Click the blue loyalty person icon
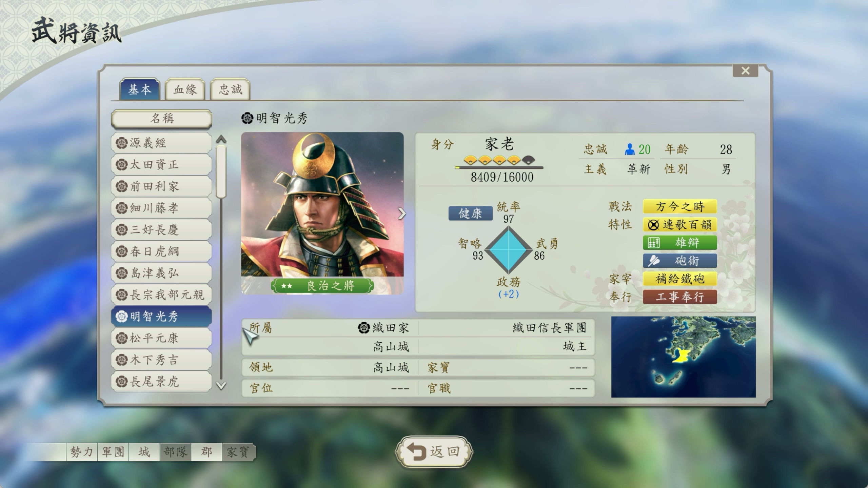This screenshot has height=488, width=868. point(630,149)
